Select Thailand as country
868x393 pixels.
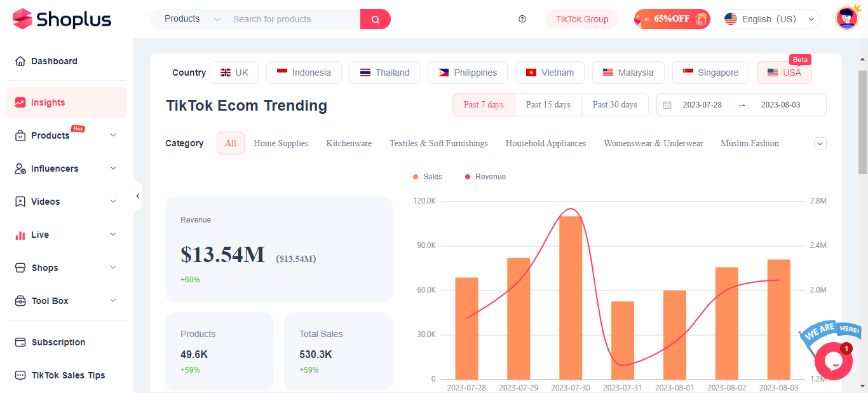[x=384, y=72]
